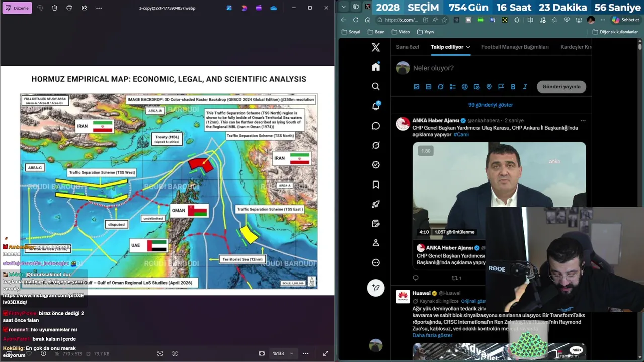Print the image in Photos viewer
The image size is (644, 362).
[69, 8]
